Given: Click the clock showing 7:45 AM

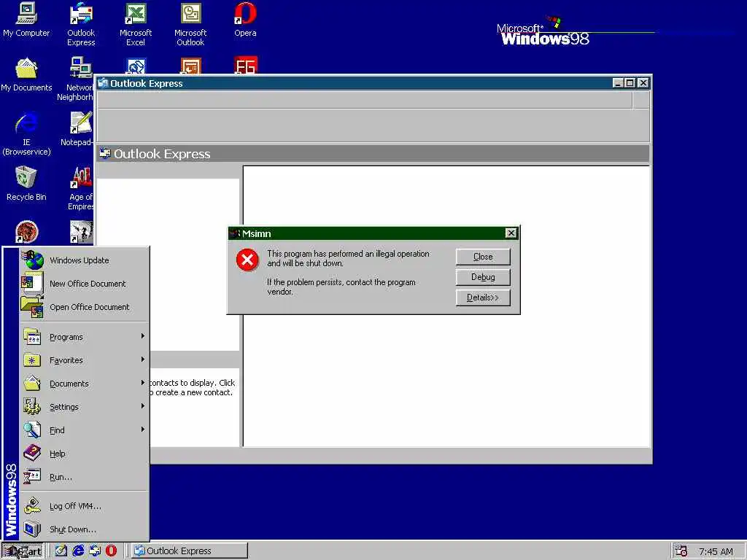Looking at the screenshot, I should 716,551.
